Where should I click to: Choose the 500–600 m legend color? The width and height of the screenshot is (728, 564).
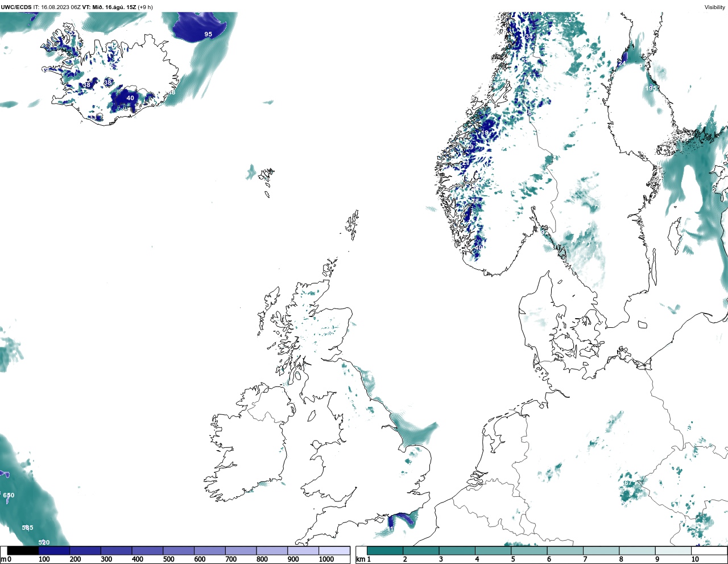179,551
